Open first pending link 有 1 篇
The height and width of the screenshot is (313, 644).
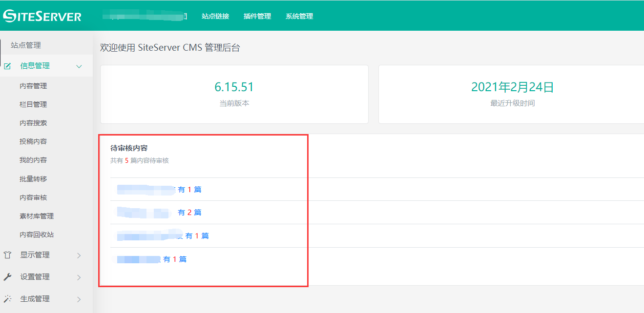(189, 190)
